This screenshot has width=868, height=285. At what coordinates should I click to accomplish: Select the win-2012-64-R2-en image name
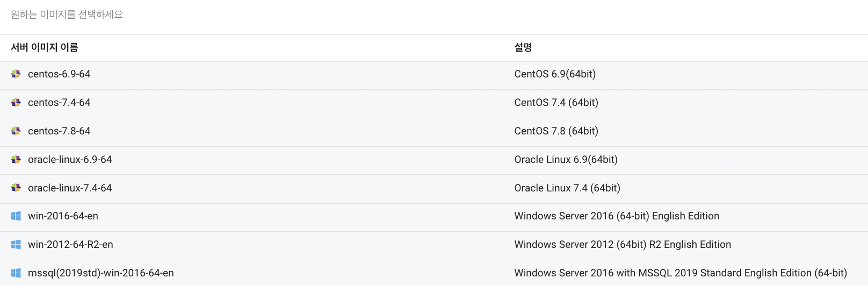tap(70, 245)
